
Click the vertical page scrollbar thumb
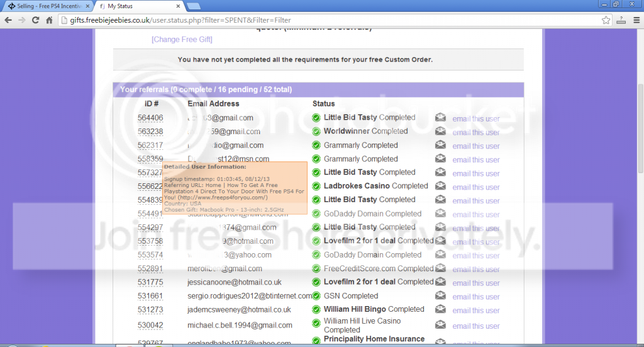pos(640,128)
